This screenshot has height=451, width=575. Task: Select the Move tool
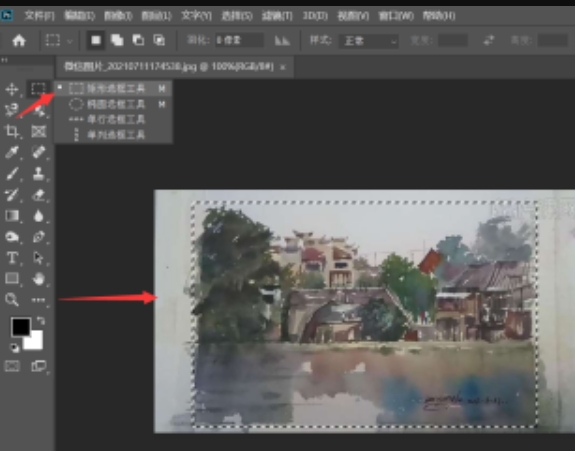point(12,89)
